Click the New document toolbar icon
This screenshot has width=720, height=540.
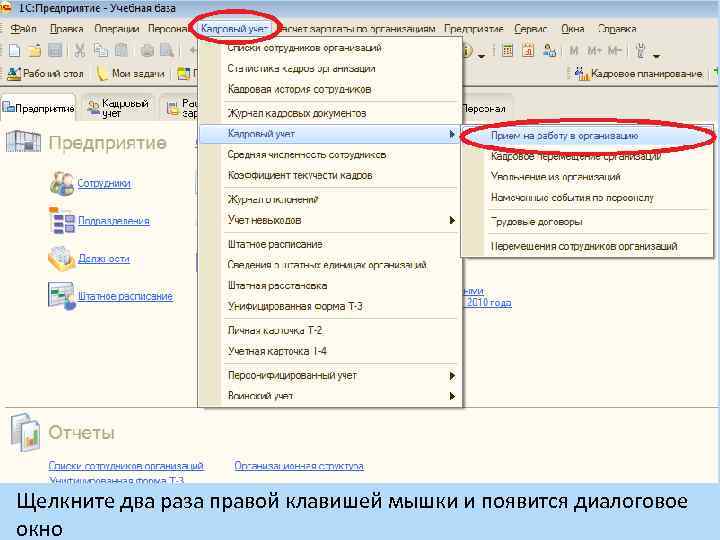(x=14, y=51)
